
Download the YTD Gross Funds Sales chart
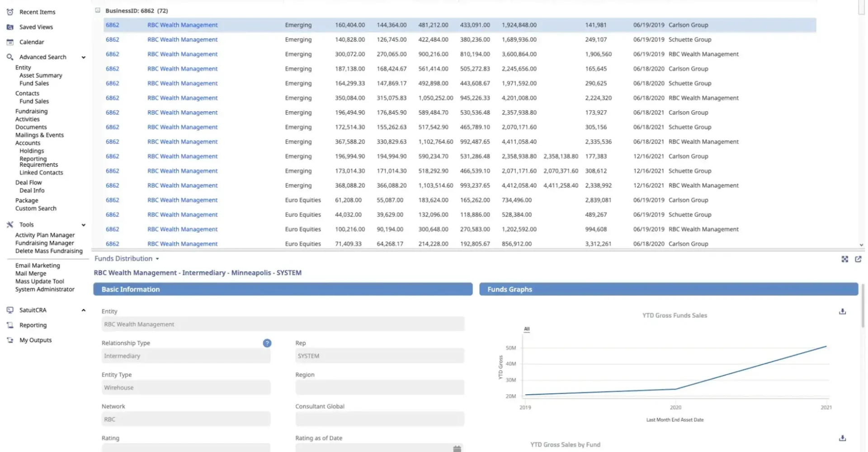842,311
